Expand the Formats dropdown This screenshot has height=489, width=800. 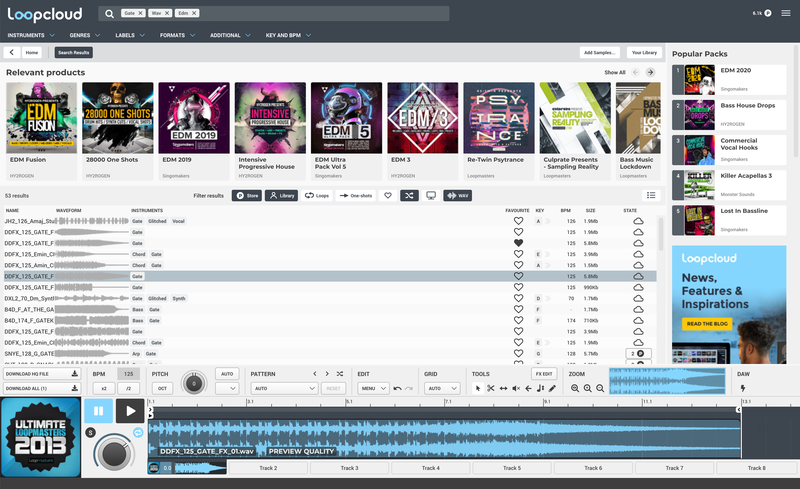tap(178, 35)
